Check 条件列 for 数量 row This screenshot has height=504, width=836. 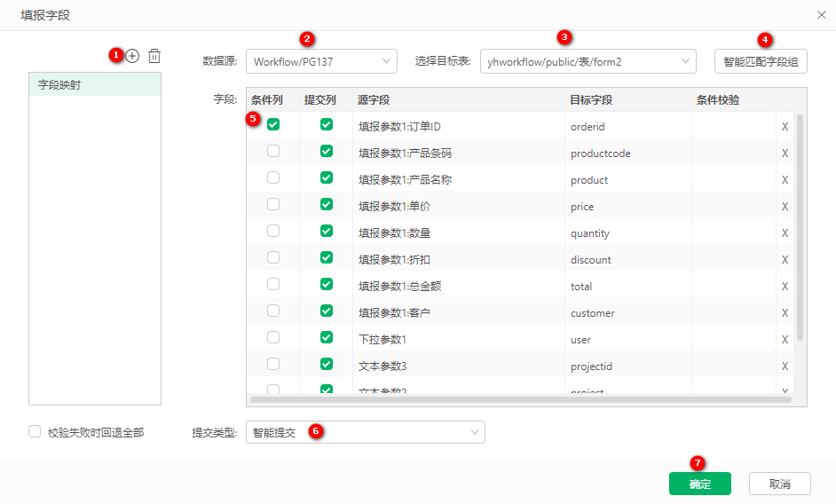[273, 231]
